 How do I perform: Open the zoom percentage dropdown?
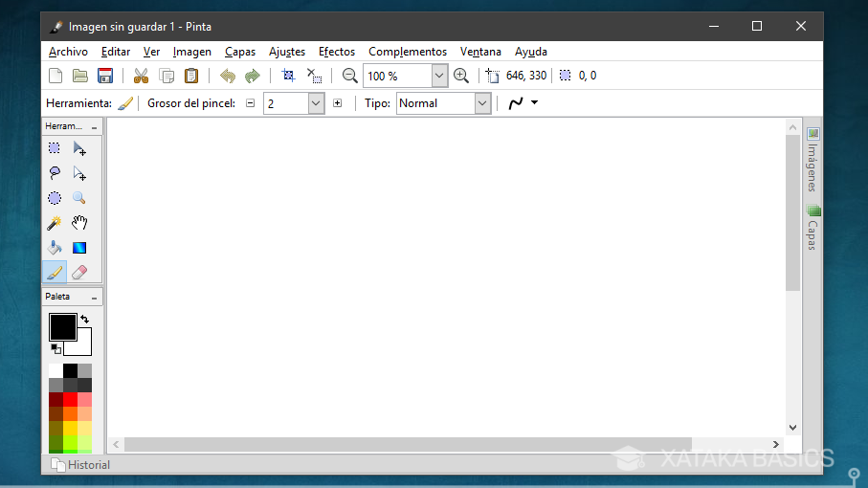pyautogui.click(x=439, y=76)
